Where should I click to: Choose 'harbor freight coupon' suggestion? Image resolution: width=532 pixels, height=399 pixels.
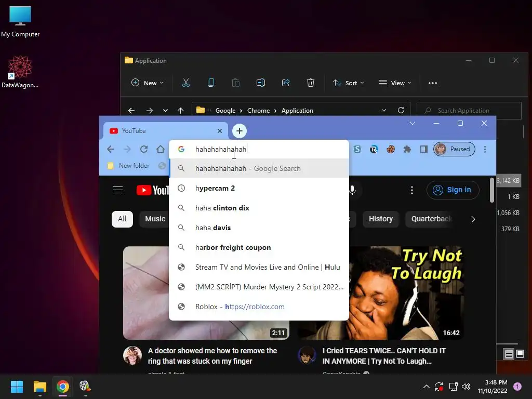[259, 247]
